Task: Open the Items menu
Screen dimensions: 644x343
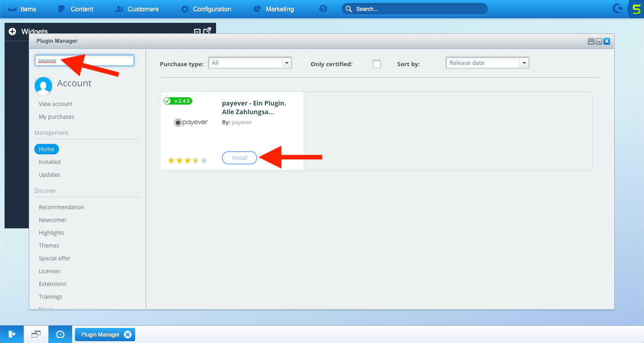Action: (x=22, y=9)
